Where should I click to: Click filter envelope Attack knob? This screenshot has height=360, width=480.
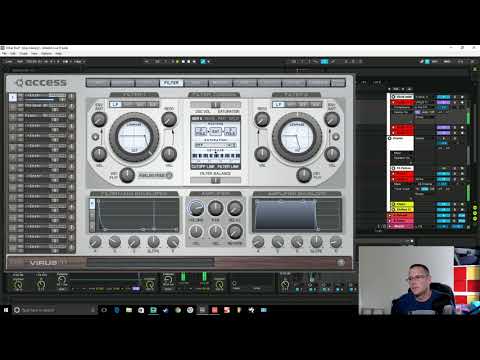coord(95,242)
